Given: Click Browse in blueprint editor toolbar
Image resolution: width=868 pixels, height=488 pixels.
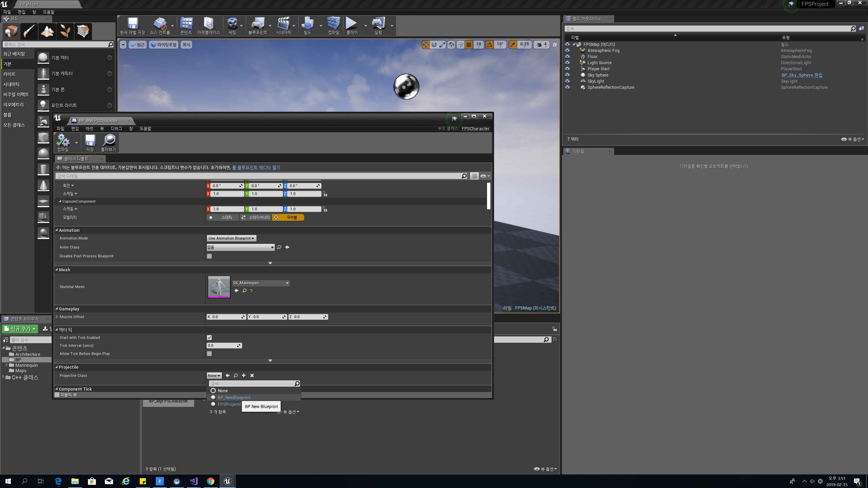Looking at the screenshot, I should (x=108, y=143).
